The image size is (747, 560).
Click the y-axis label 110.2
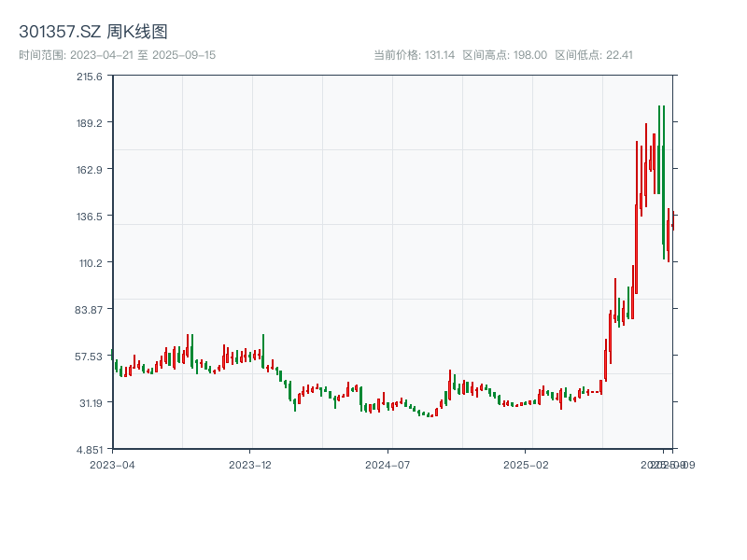click(x=91, y=263)
